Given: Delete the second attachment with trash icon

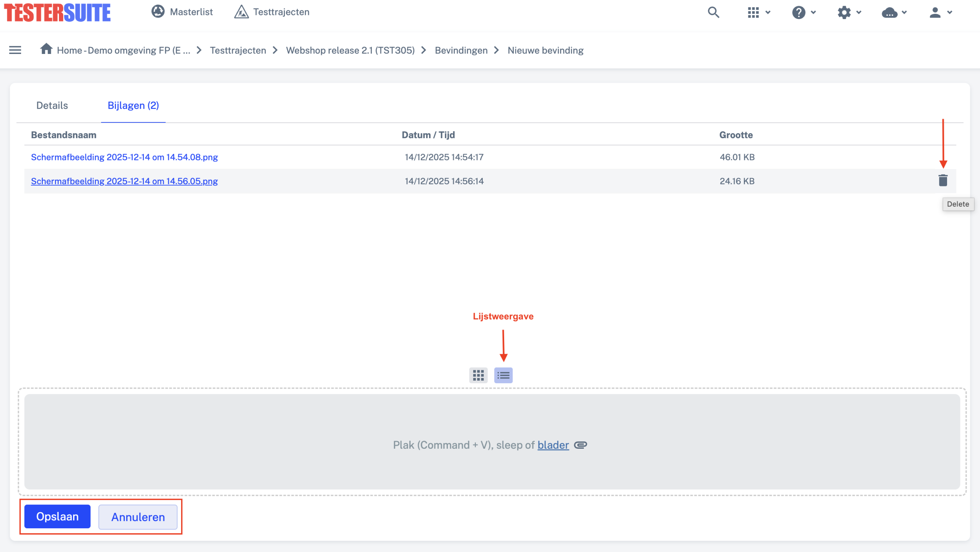Looking at the screenshot, I should pos(943,180).
